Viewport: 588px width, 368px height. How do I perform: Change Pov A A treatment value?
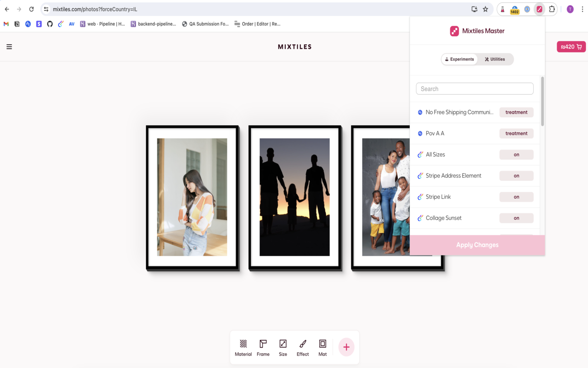click(516, 133)
